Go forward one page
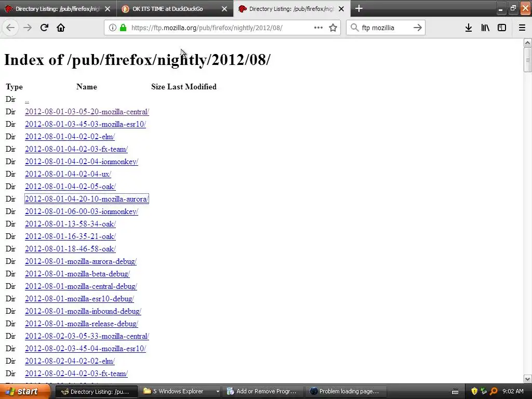 27,28
